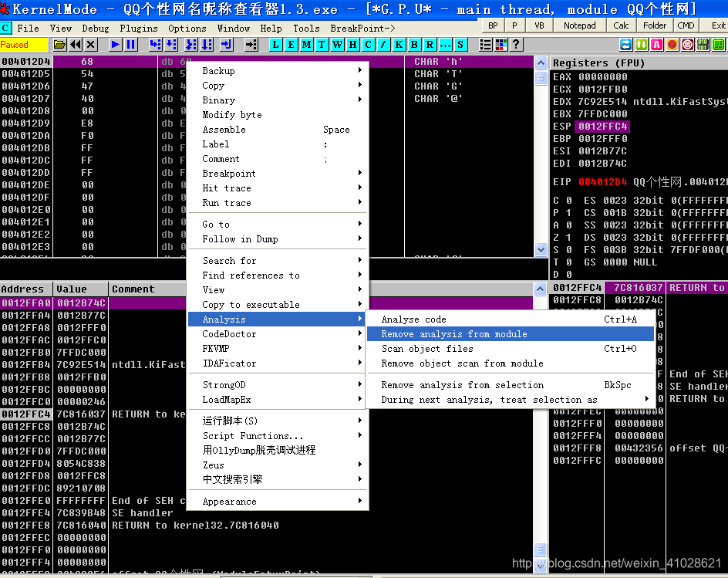The width and height of the screenshot is (728, 578).
Task: Click the Trace over toolbar icon
Action: point(207,45)
